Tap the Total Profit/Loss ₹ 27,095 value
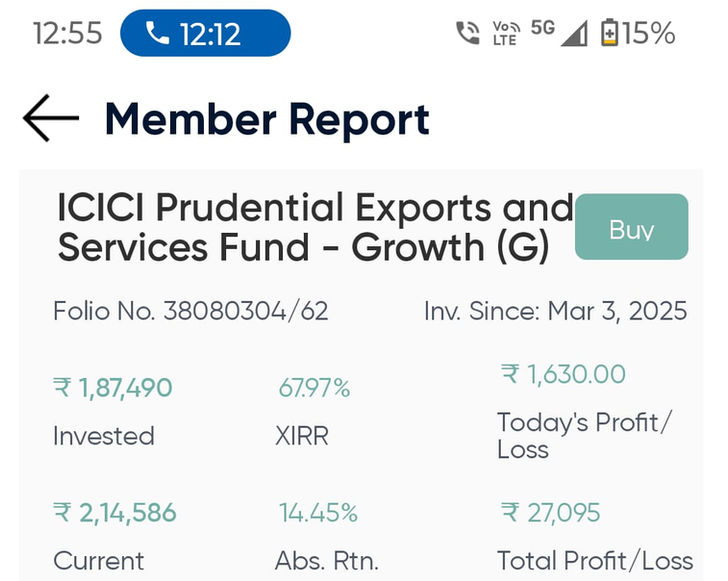 (x=551, y=513)
